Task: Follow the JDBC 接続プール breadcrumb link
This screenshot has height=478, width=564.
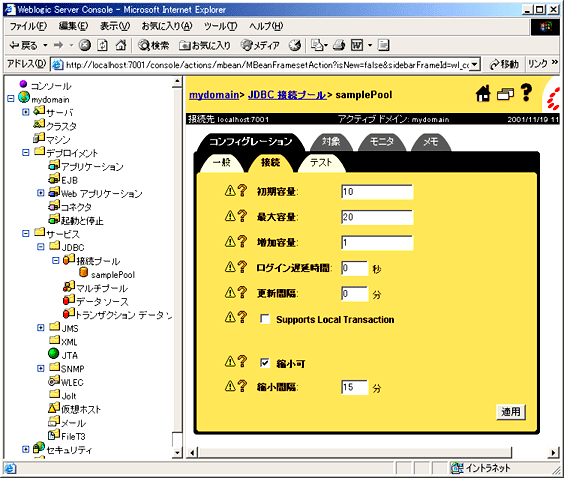Action: [287, 95]
